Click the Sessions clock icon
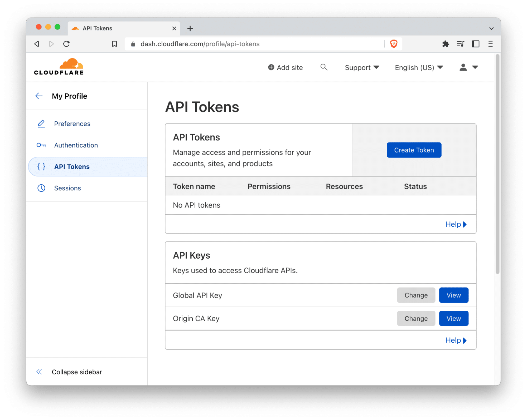Image resolution: width=527 pixels, height=420 pixels. 41,188
